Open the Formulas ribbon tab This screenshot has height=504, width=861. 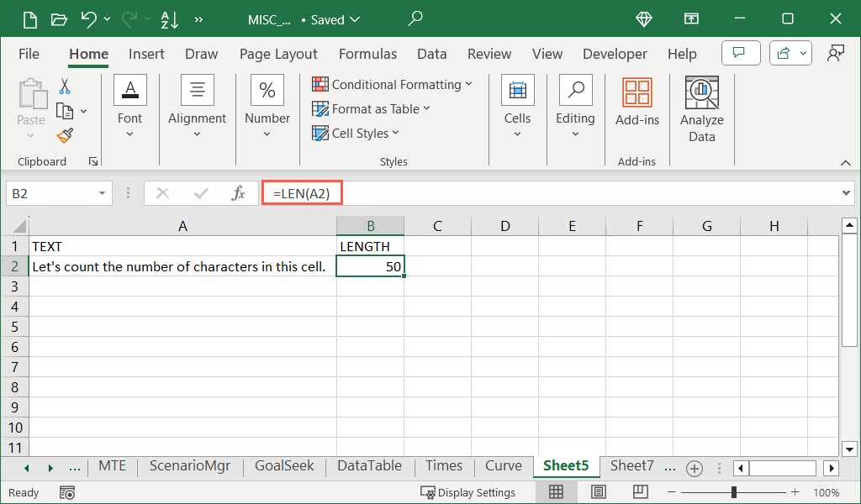367,54
